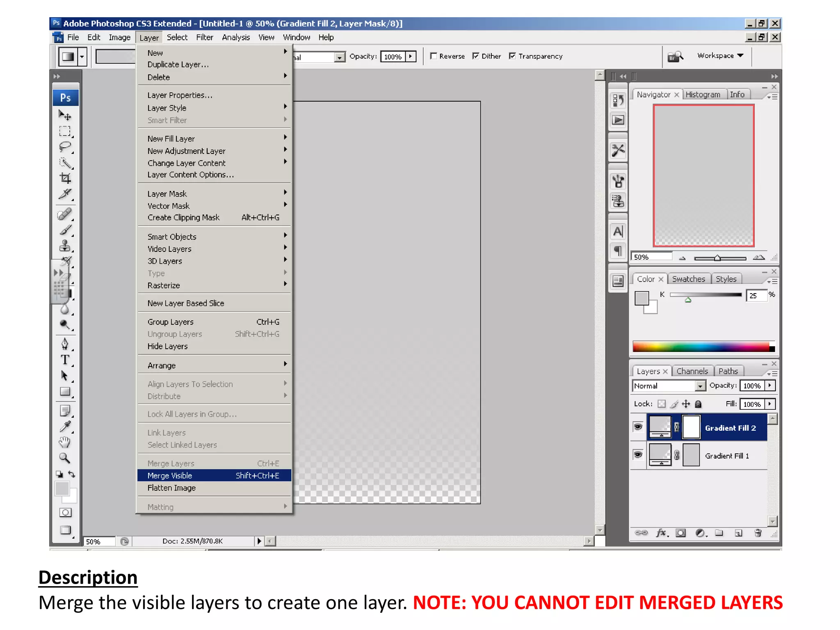The height and width of the screenshot is (630, 840).
Task: Toggle the Reverse checkbox
Action: point(434,56)
